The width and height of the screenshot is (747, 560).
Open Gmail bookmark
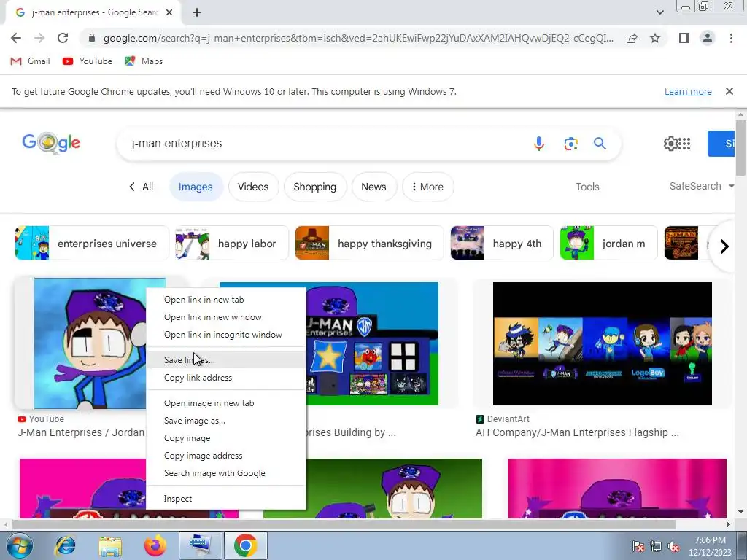[30, 61]
